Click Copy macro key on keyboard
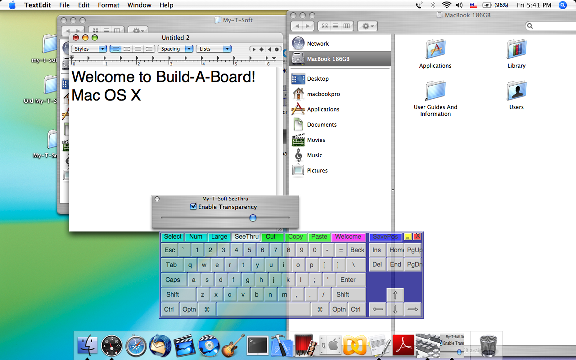This screenshot has height=360, width=576. pyautogui.click(x=296, y=237)
